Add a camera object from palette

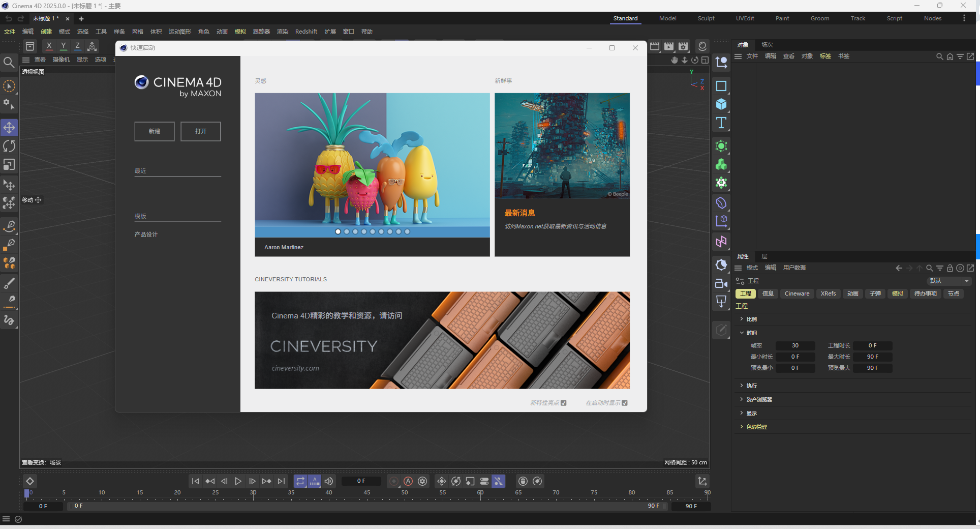tap(721, 283)
